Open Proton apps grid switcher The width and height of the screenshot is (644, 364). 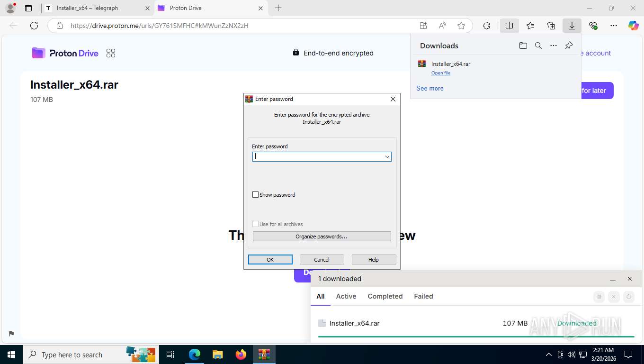[x=111, y=53]
